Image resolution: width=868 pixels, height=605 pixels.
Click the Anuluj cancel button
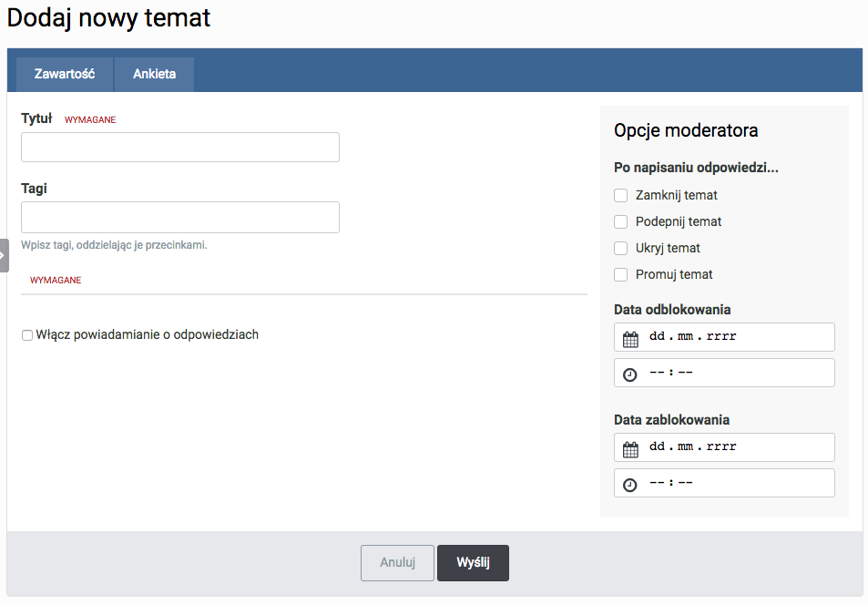point(397,563)
